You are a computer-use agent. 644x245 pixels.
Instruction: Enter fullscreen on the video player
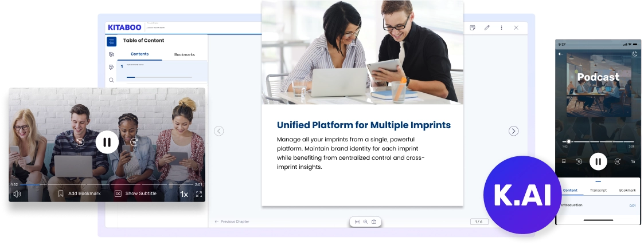(199, 194)
